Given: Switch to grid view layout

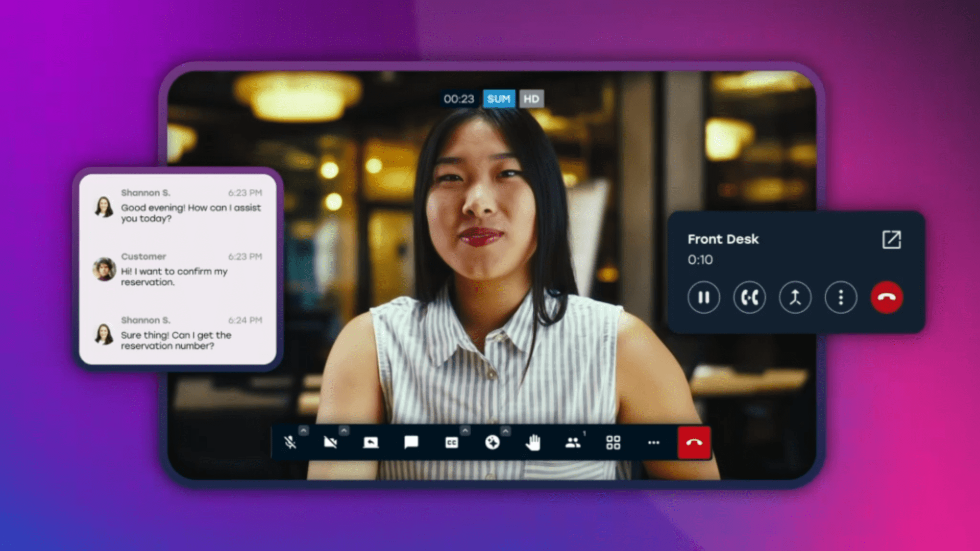Looking at the screenshot, I should point(613,442).
